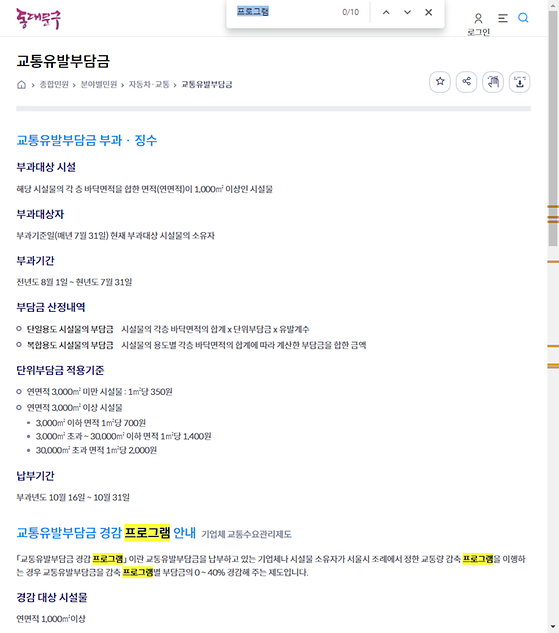Share this page via share icon
The image size is (559, 633).
(x=467, y=82)
